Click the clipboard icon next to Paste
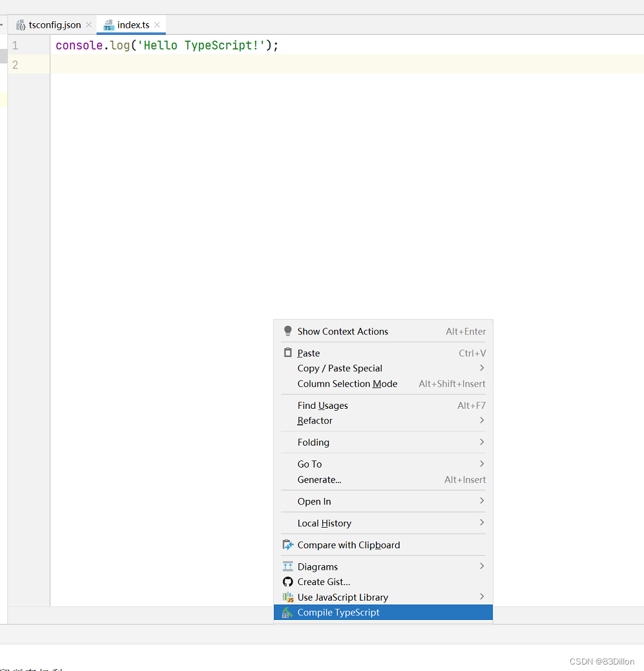 click(287, 353)
